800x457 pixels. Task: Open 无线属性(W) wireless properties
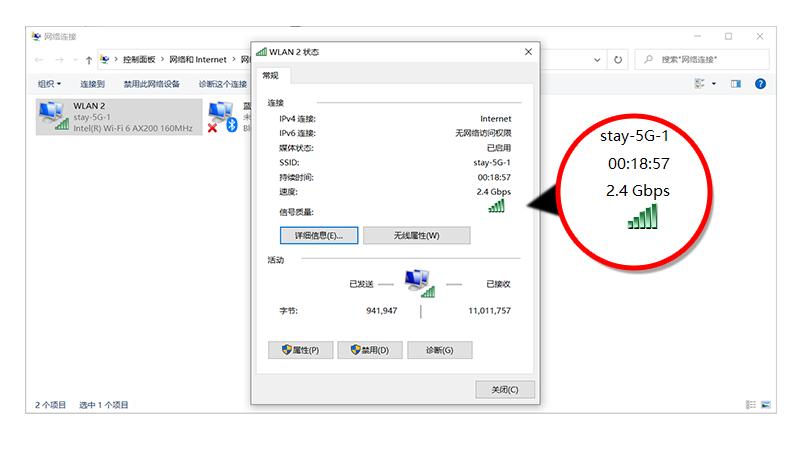click(416, 235)
